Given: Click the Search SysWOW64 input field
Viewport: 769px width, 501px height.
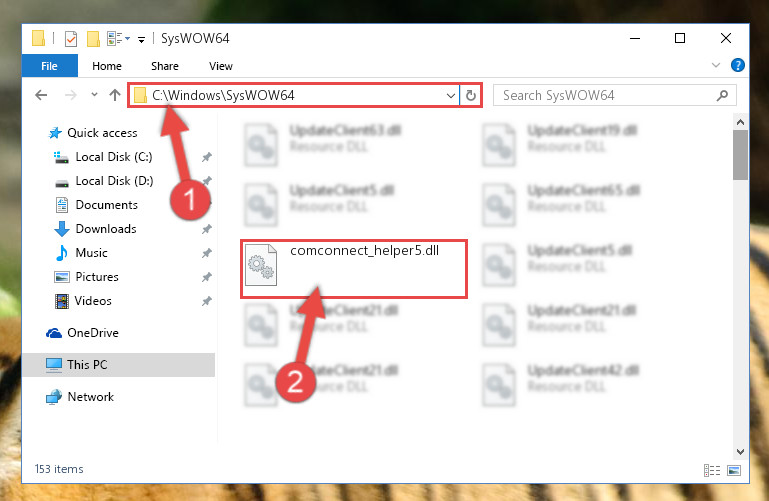Looking at the screenshot, I should [608, 96].
